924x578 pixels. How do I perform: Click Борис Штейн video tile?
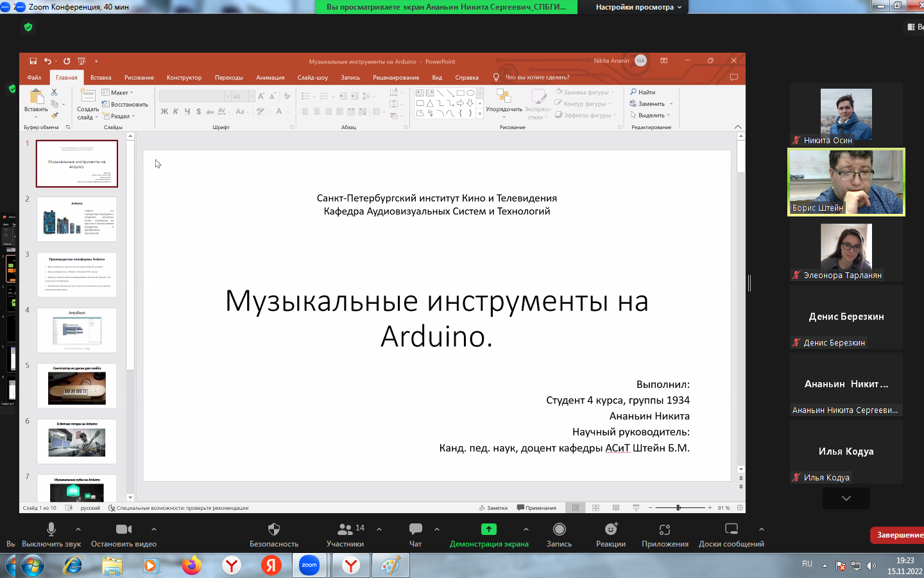point(846,182)
